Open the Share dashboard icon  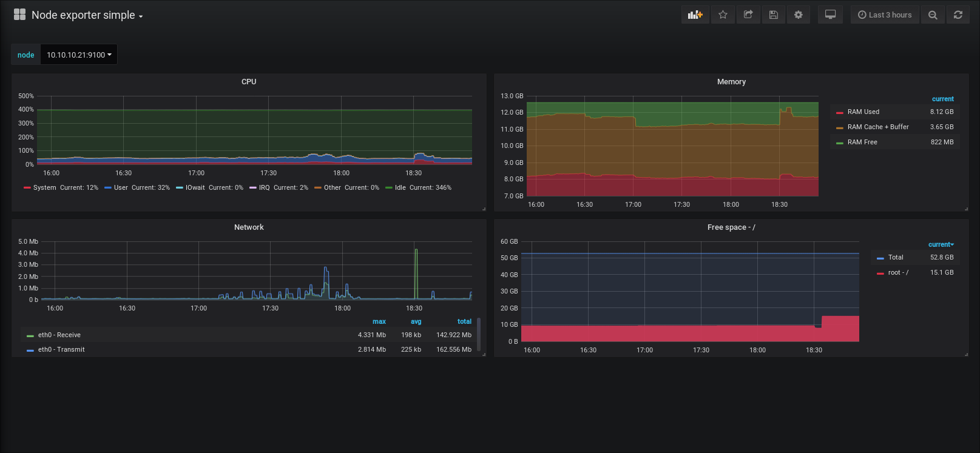[x=748, y=15]
